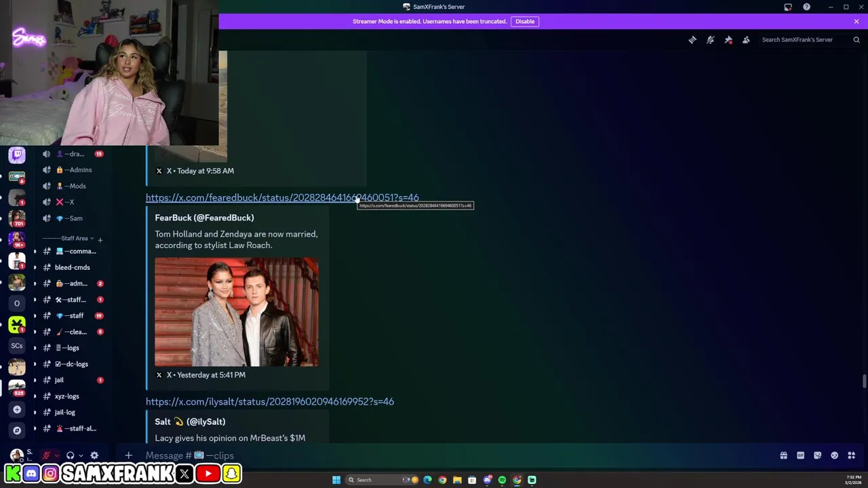Toggle deafen headphones button
This screenshot has height=488, width=868.
tap(70, 455)
